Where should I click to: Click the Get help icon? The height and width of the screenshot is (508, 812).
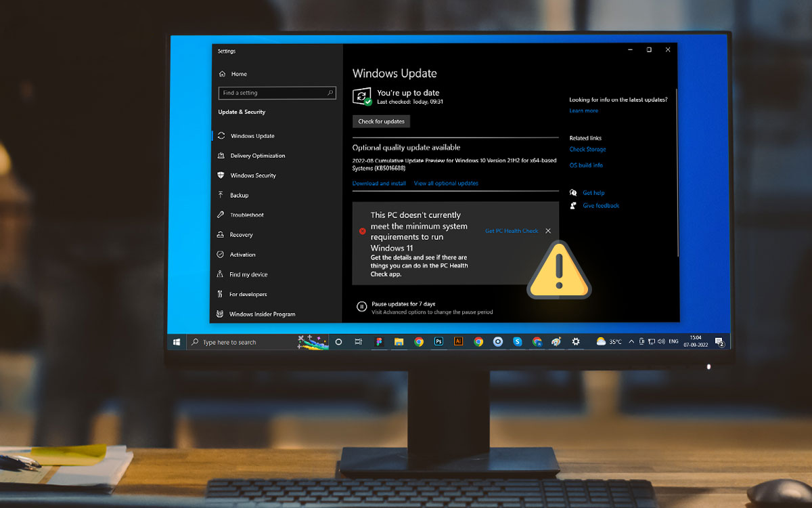pyautogui.click(x=573, y=192)
